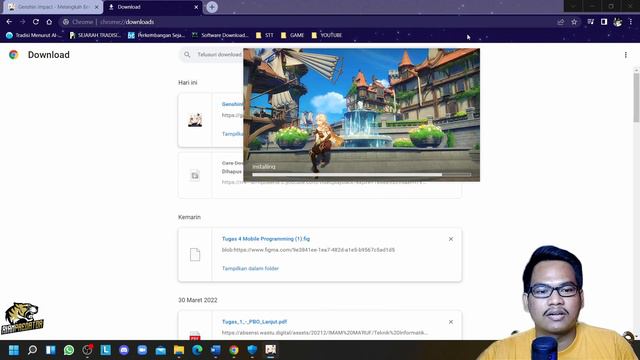The height and width of the screenshot is (360, 640).
Task: Open the Tugas_1_-_PBO_Lanjut.pdf link
Action: pyautogui.click(x=254, y=322)
